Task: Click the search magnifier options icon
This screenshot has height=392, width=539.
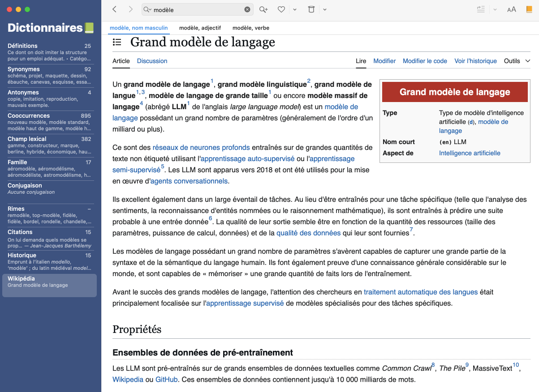Action: pos(147,9)
